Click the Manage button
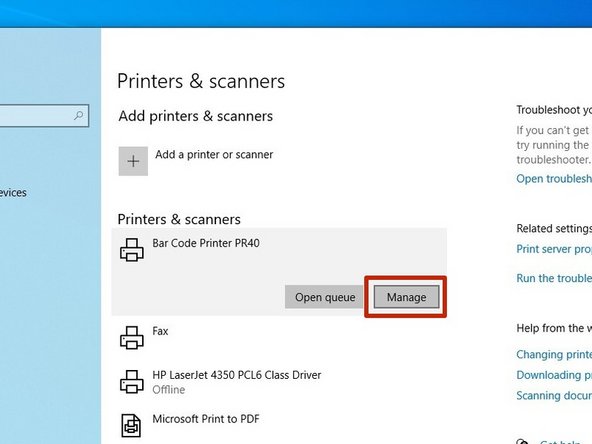Screen dimensions: 592x444 tap(406, 297)
